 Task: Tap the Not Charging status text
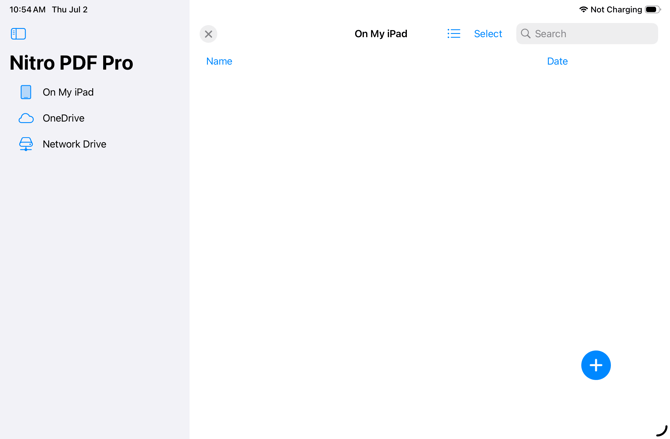(x=616, y=9)
